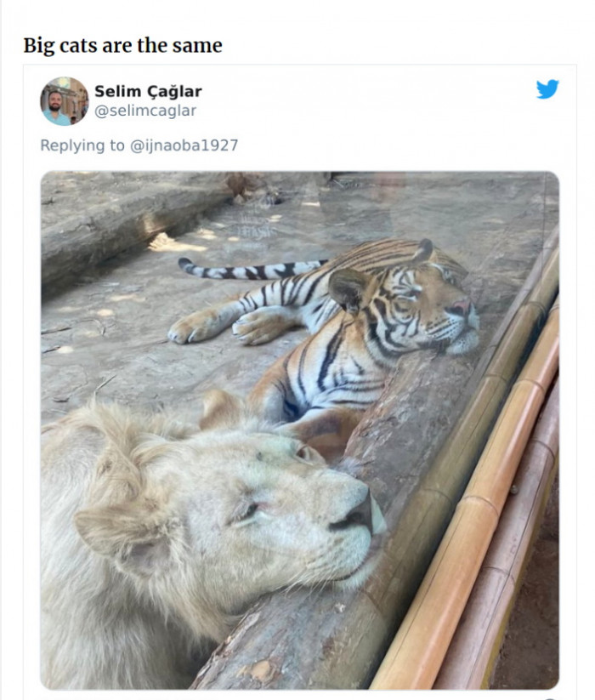The image size is (595, 700).
Task: Click the partial icon below photo corner
Action: pos(551,698)
